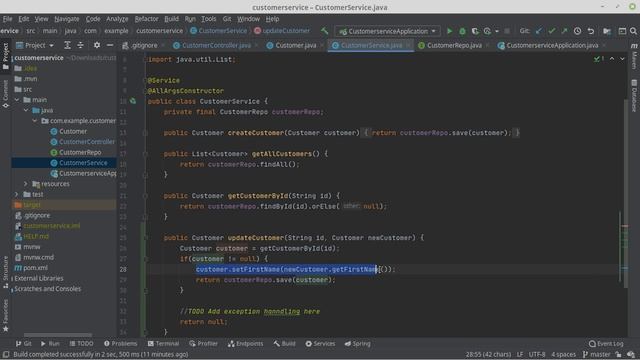This screenshot has height=360, width=640.
Task: Open the Endpoints tool window
Action: pos(246,344)
